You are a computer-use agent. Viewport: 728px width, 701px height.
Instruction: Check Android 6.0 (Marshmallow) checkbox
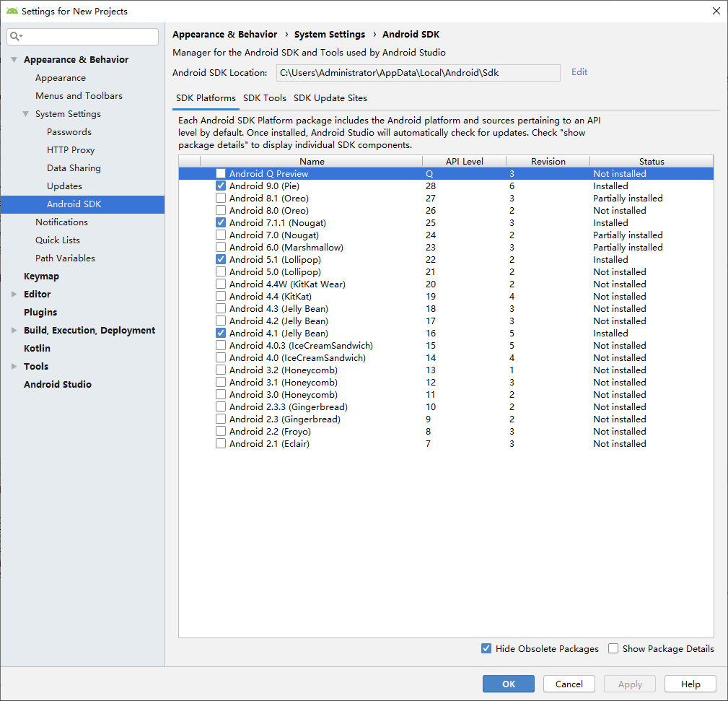pyautogui.click(x=221, y=247)
